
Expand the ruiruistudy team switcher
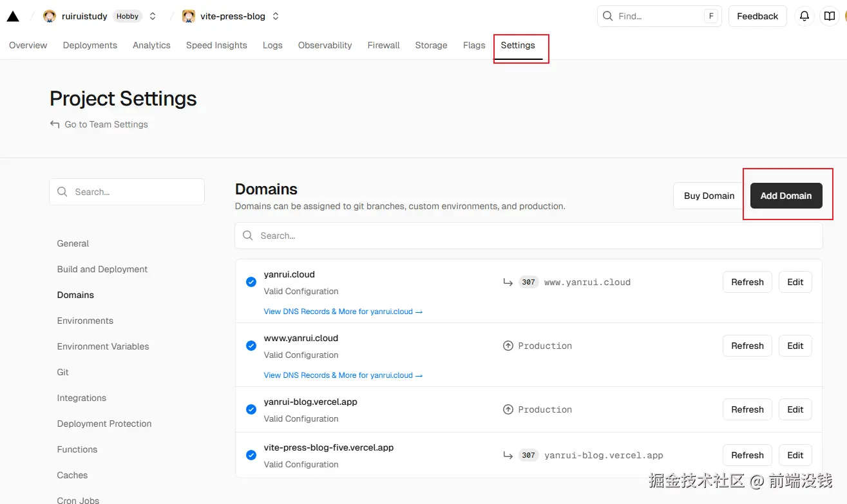point(153,17)
